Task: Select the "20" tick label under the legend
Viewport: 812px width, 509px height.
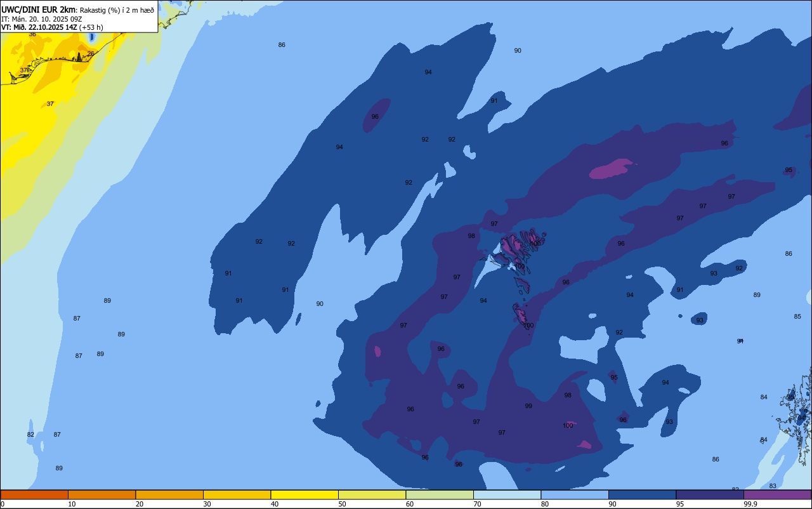Action: tap(140, 504)
